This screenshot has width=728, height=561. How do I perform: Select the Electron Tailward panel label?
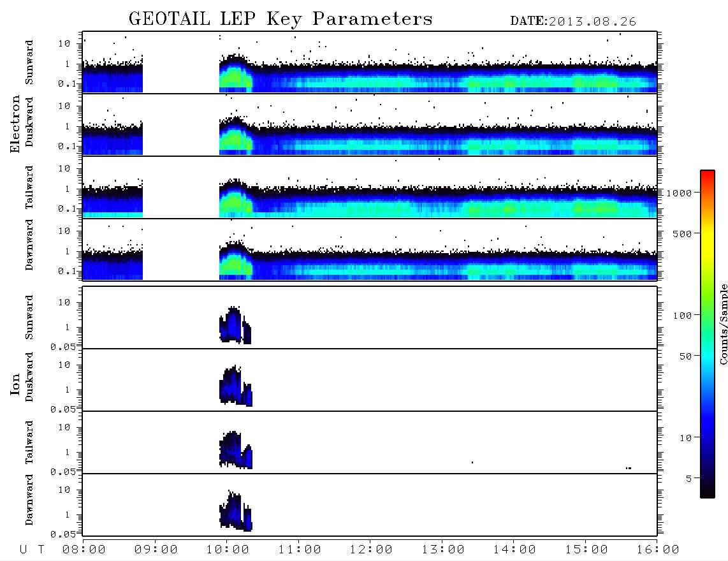click(x=29, y=187)
